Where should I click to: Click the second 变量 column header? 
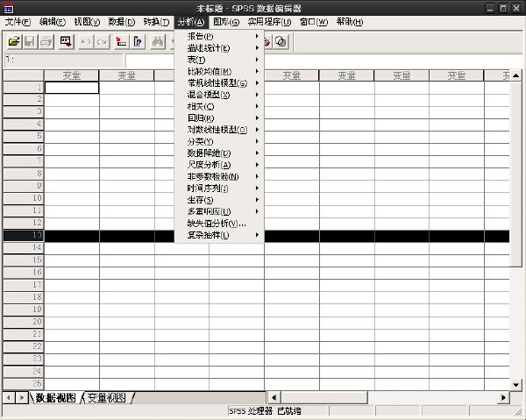point(126,75)
